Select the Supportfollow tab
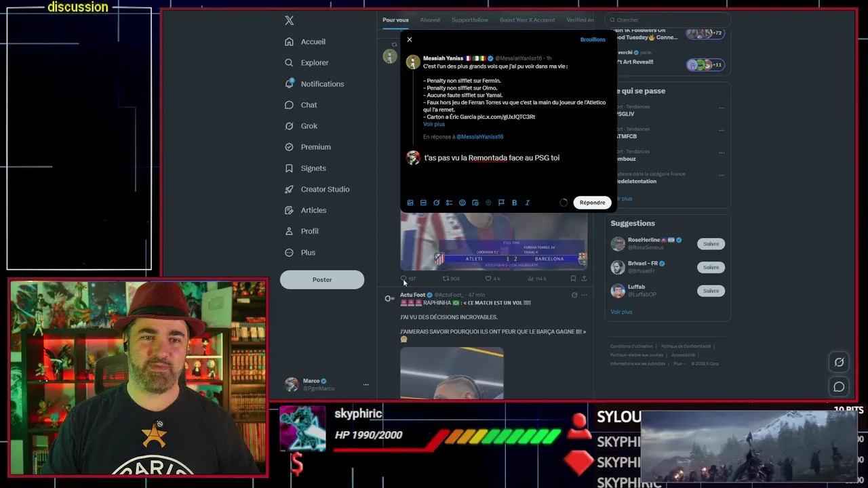 [470, 20]
